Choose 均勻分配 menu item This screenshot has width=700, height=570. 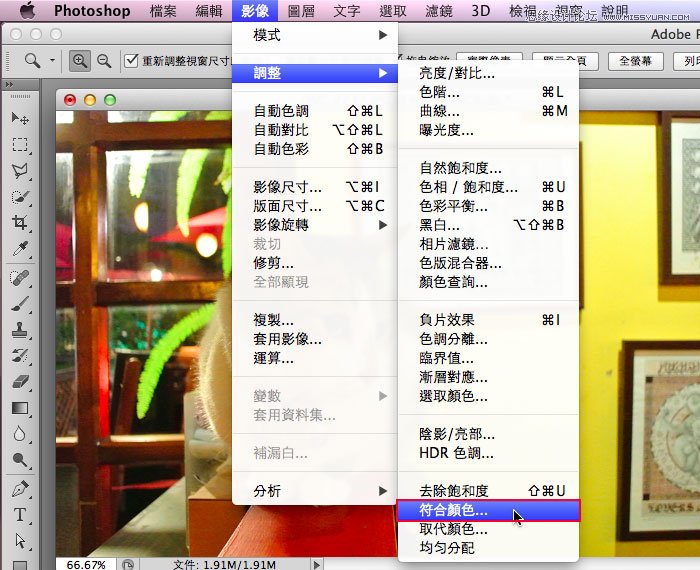click(488, 548)
